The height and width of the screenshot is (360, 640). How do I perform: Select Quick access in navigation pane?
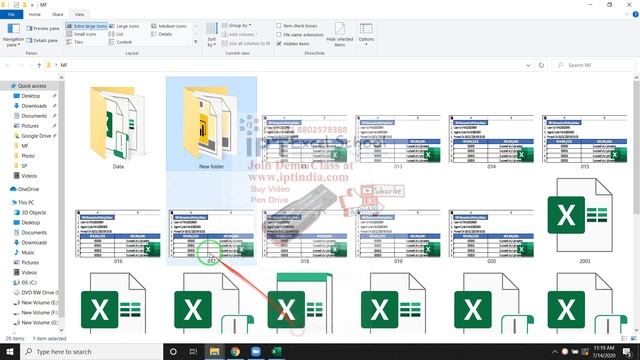click(x=32, y=86)
